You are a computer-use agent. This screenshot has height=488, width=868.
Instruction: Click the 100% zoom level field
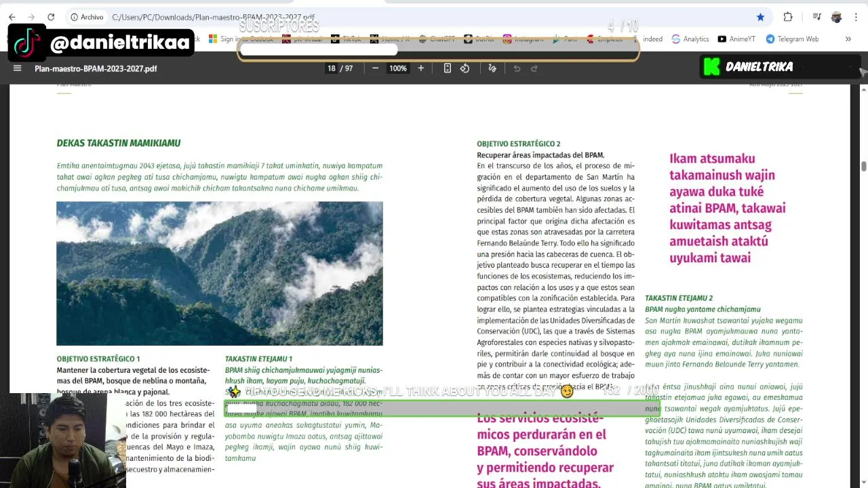[x=398, y=68]
